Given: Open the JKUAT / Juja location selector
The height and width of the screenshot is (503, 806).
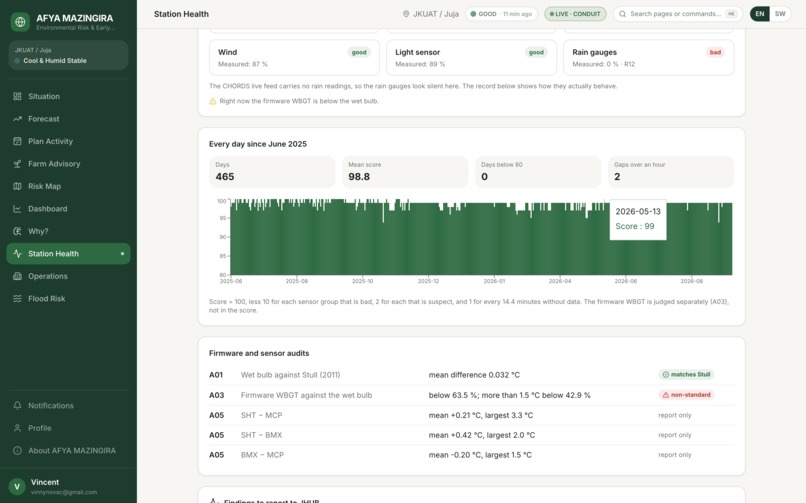Looking at the screenshot, I should (430, 14).
